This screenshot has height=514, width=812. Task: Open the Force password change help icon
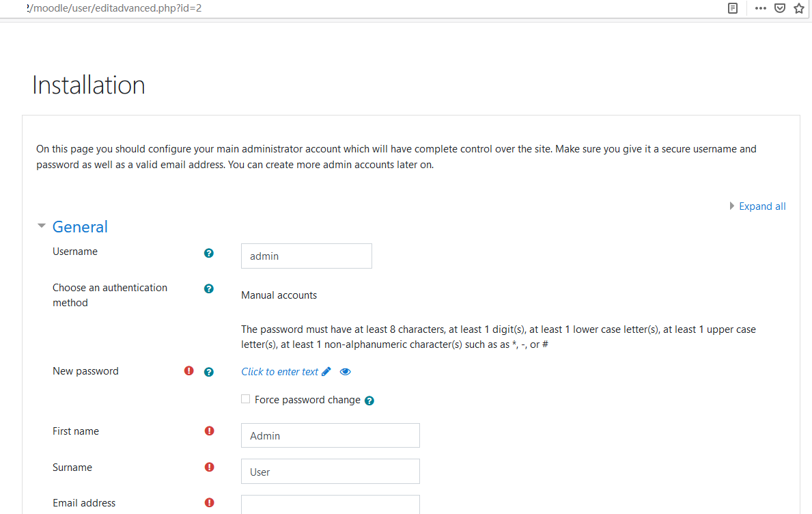(x=369, y=401)
